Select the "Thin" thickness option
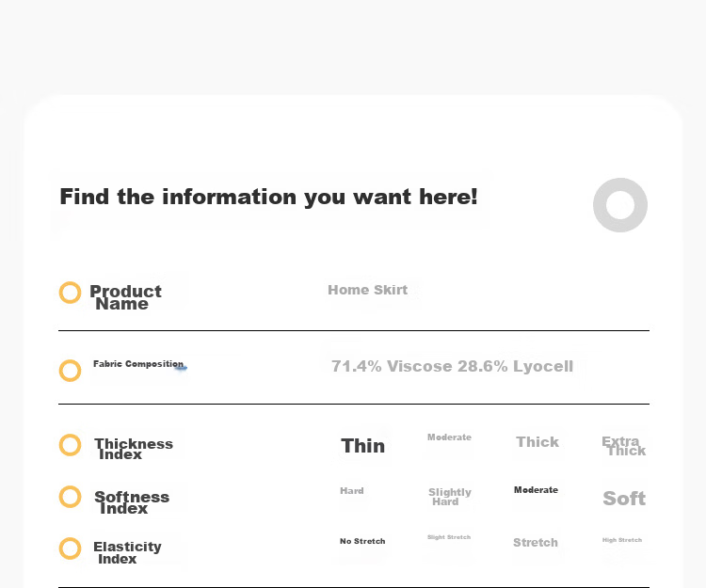This screenshot has width=706, height=588. (363, 446)
